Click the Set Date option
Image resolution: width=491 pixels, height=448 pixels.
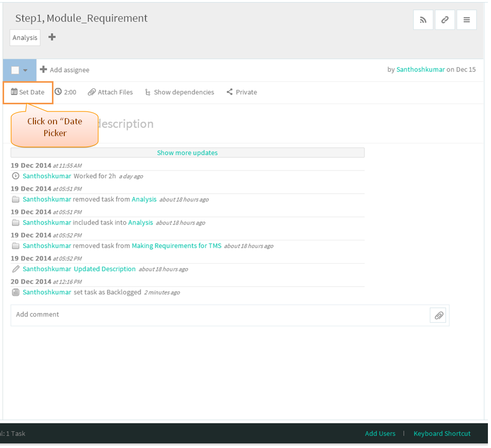click(28, 92)
